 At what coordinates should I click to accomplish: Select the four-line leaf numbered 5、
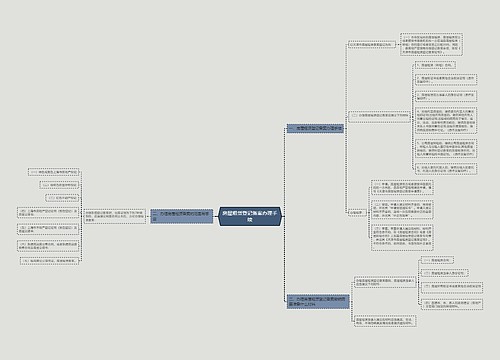point(446,149)
